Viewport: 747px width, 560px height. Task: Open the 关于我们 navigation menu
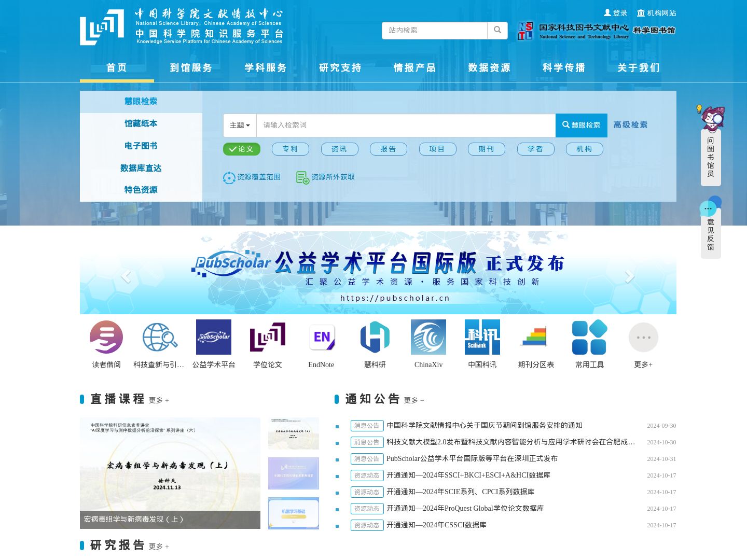pyautogui.click(x=639, y=68)
